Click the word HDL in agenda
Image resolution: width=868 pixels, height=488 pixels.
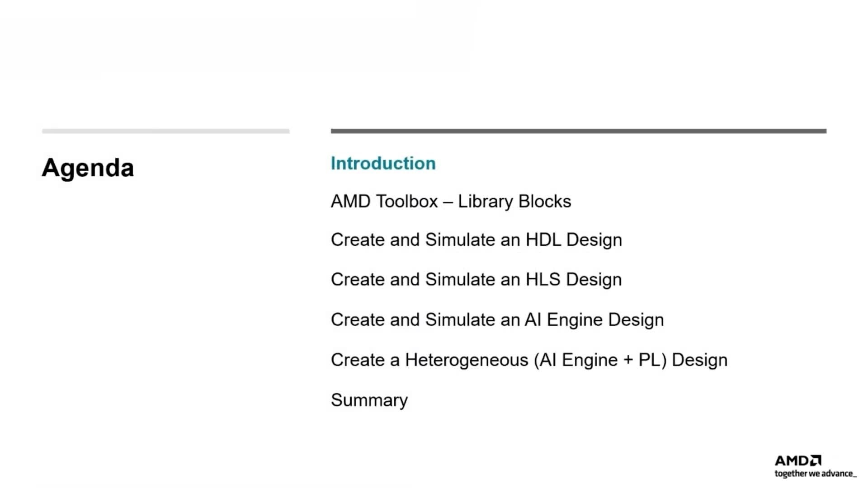click(x=543, y=239)
